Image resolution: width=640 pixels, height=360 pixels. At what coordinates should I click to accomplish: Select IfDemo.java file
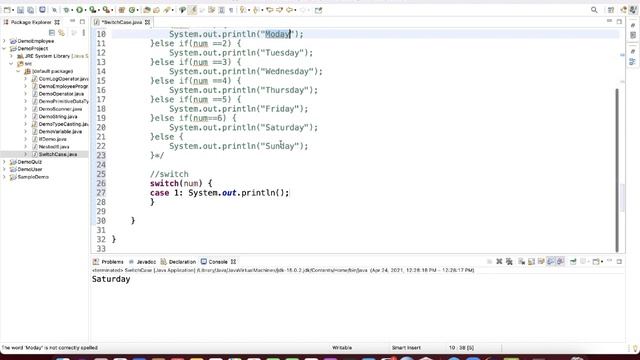[x=49, y=139]
